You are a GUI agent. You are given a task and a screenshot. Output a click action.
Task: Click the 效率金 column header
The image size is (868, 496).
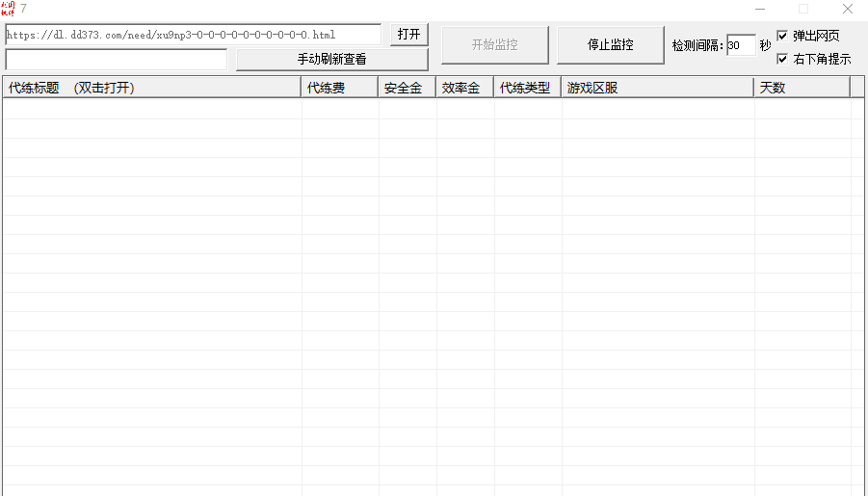pos(465,88)
